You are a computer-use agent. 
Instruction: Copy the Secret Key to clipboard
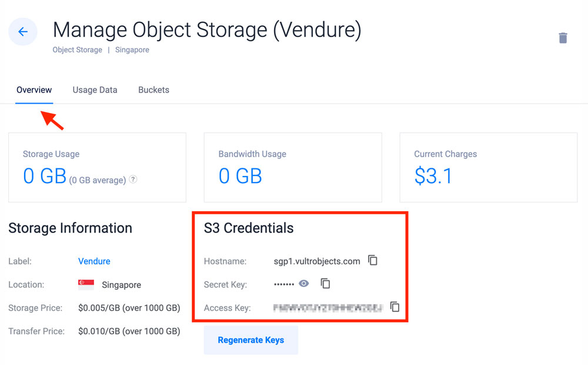coord(325,284)
